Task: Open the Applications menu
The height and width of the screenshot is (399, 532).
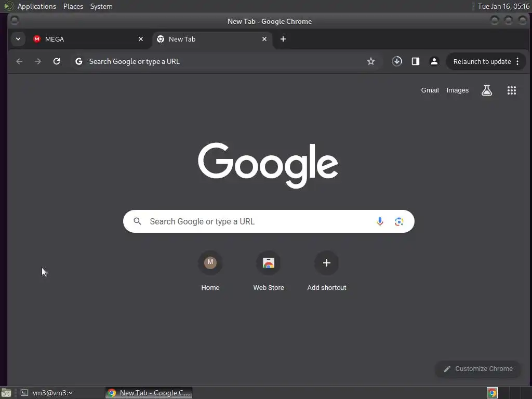Action: (x=37, y=6)
